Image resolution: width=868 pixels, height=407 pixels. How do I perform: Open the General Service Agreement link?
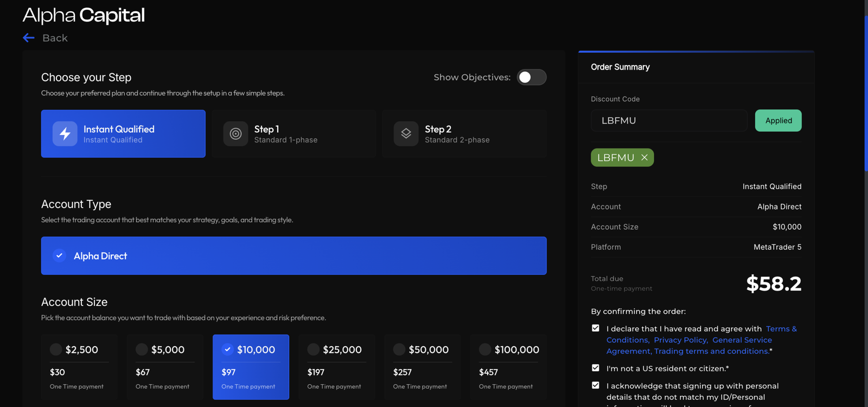(742, 340)
